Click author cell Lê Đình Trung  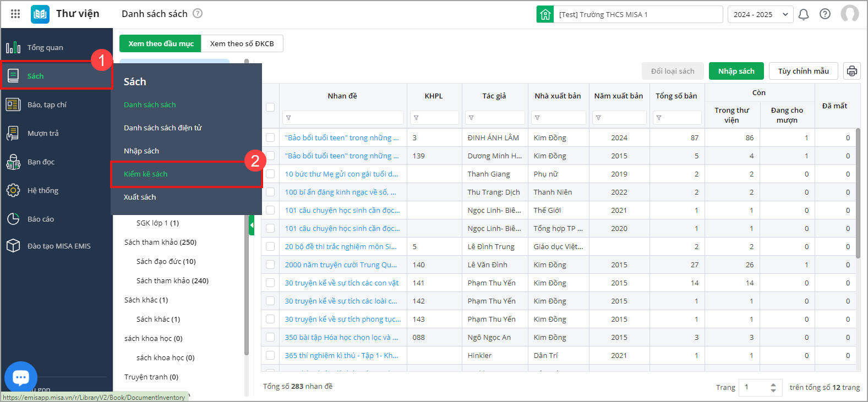[x=491, y=246]
